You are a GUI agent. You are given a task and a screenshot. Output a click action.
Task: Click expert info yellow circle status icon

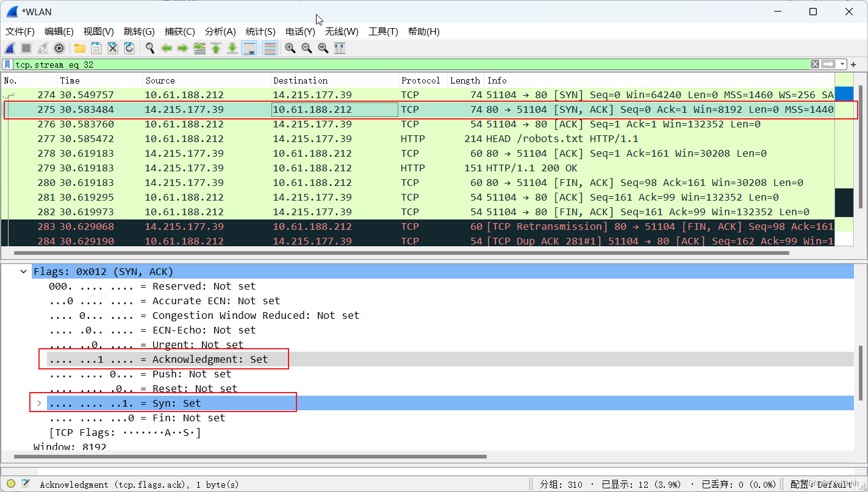pyautogui.click(x=10, y=484)
